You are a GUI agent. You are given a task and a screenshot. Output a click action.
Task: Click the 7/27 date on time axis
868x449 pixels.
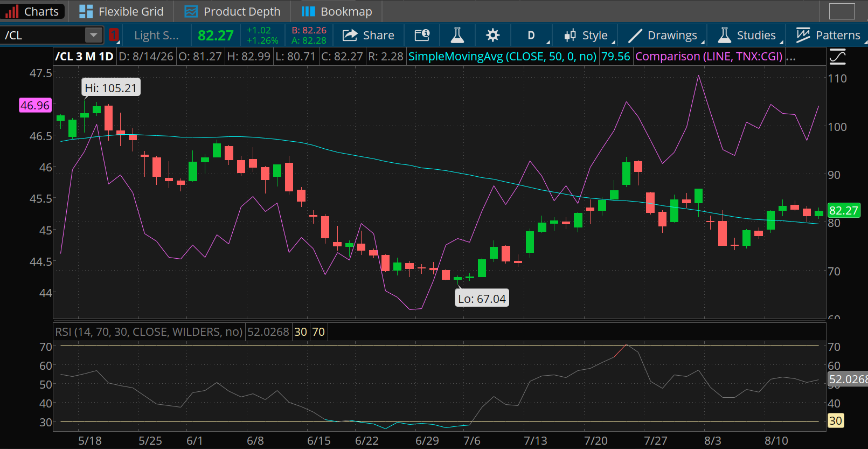click(656, 440)
